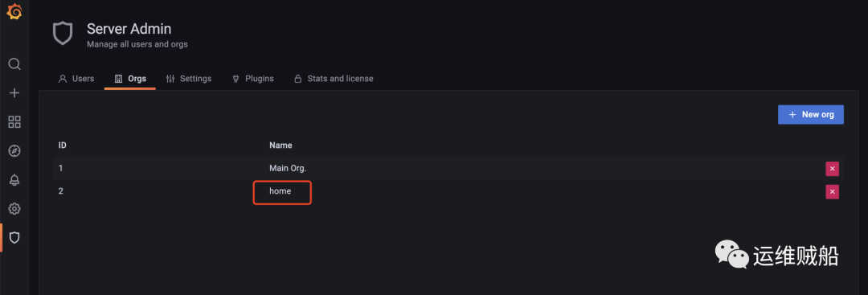Screen dimensions: 868x295
Task: Select the Orgs tab
Action: pos(130,79)
